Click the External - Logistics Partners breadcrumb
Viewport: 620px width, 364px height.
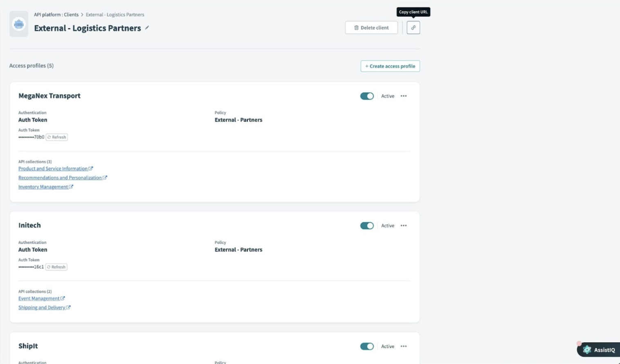[x=115, y=14]
